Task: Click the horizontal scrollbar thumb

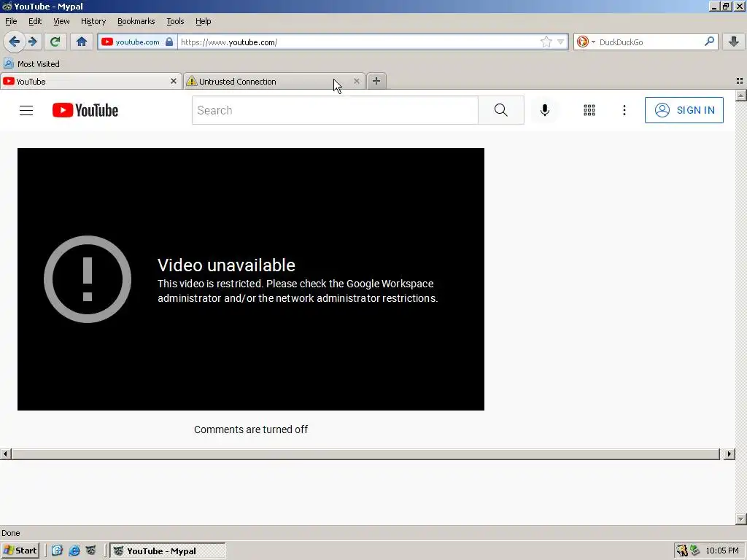Action: click(x=365, y=454)
